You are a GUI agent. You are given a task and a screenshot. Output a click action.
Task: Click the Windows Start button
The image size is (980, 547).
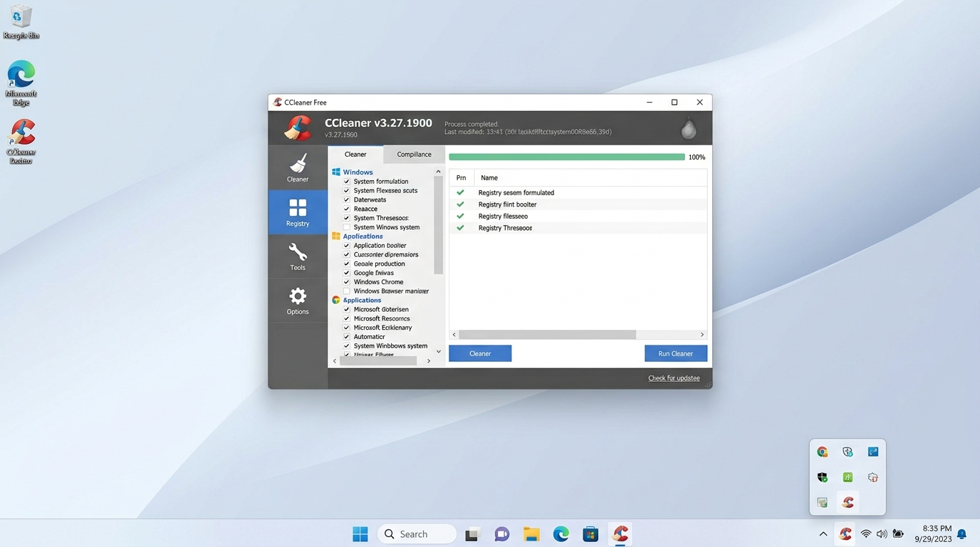(360, 534)
